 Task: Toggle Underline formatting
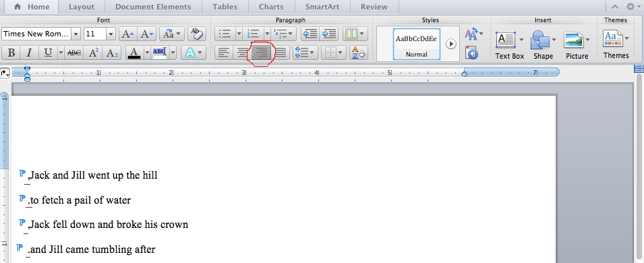pos(48,53)
